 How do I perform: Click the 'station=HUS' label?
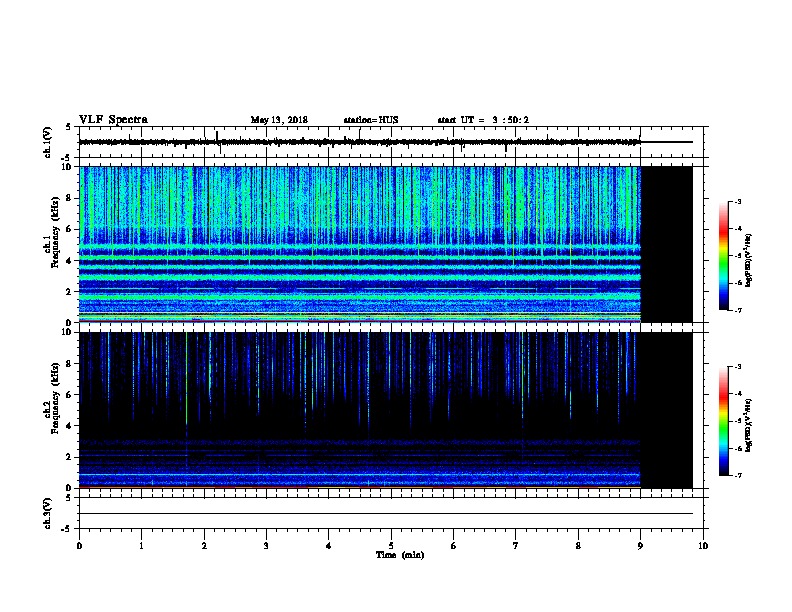371,120
